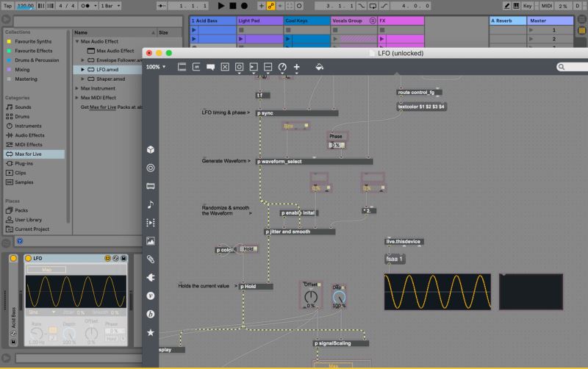Toggle the follow playback arrow button

(x=161, y=6)
